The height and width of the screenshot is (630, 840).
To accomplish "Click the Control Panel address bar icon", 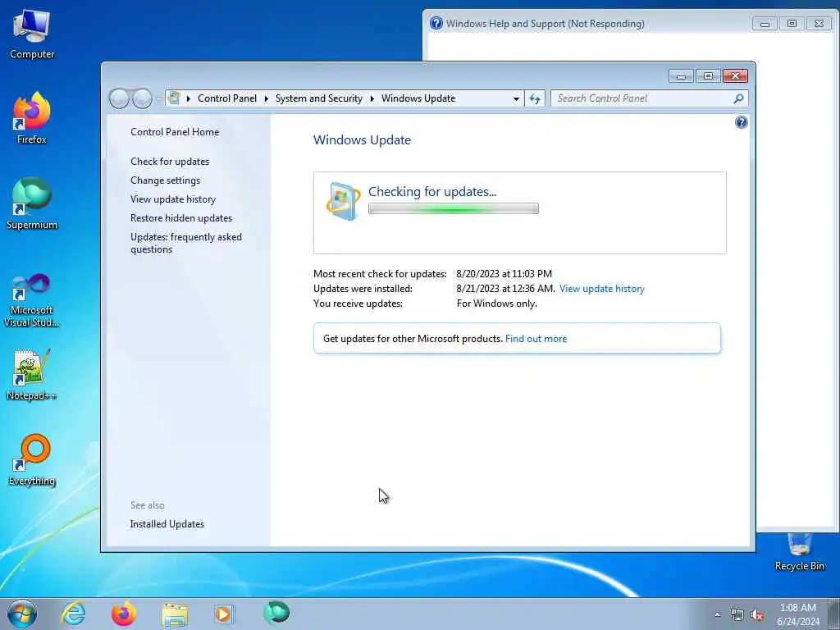I will click(x=174, y=98).
